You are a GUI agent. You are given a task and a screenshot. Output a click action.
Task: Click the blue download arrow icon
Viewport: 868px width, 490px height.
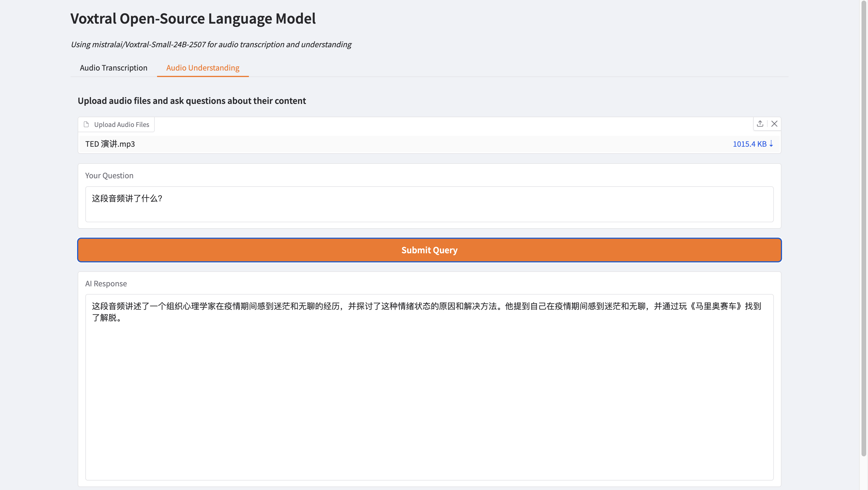click(771, 143)
